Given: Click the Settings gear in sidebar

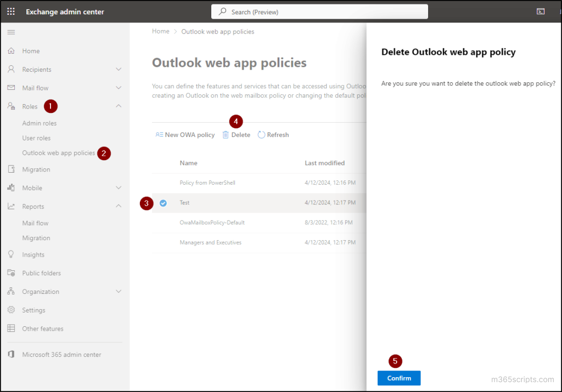Looking at the screenshot, I should coord(12,310).
